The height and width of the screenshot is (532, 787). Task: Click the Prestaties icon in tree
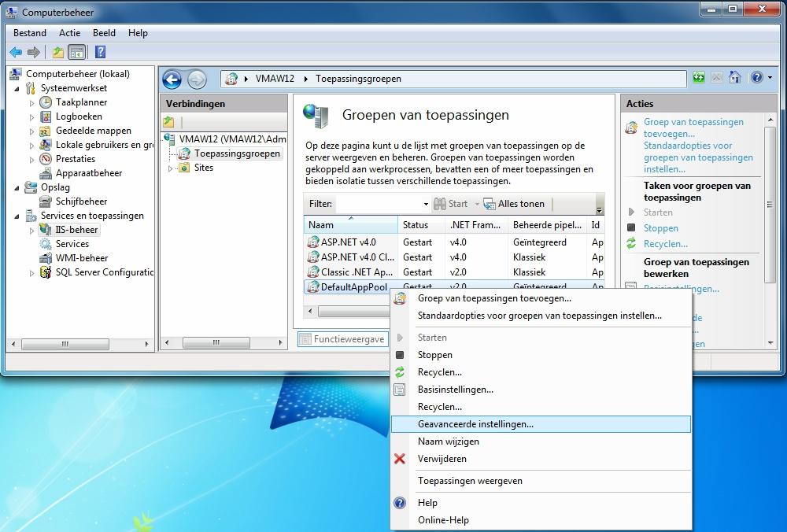click(x=46, y=159)
